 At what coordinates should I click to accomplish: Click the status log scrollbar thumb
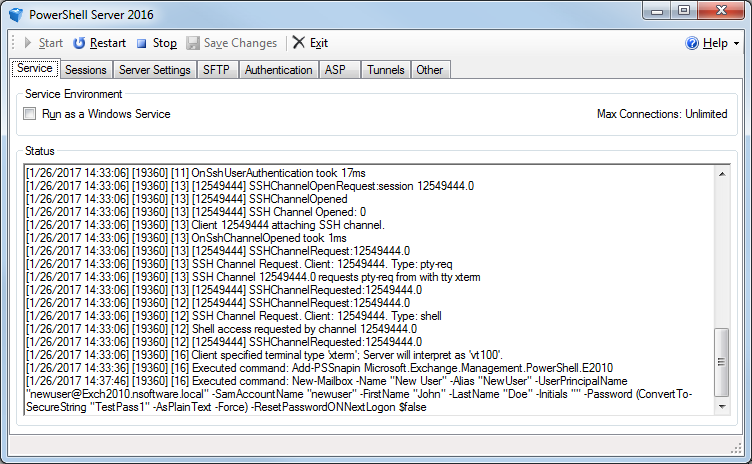(721, 362)
